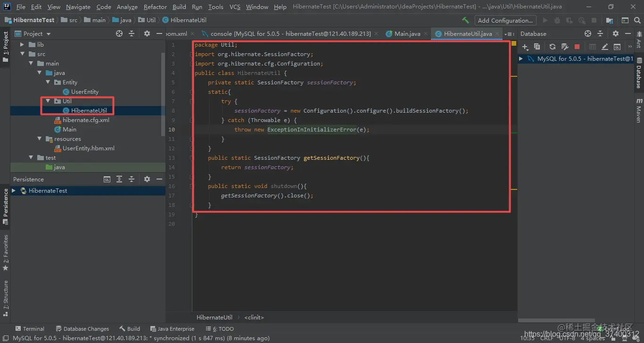Expand the MySQL for 5.0.5 data source
644x343 pixels.
pyautogui.click(x=521, y=59)
